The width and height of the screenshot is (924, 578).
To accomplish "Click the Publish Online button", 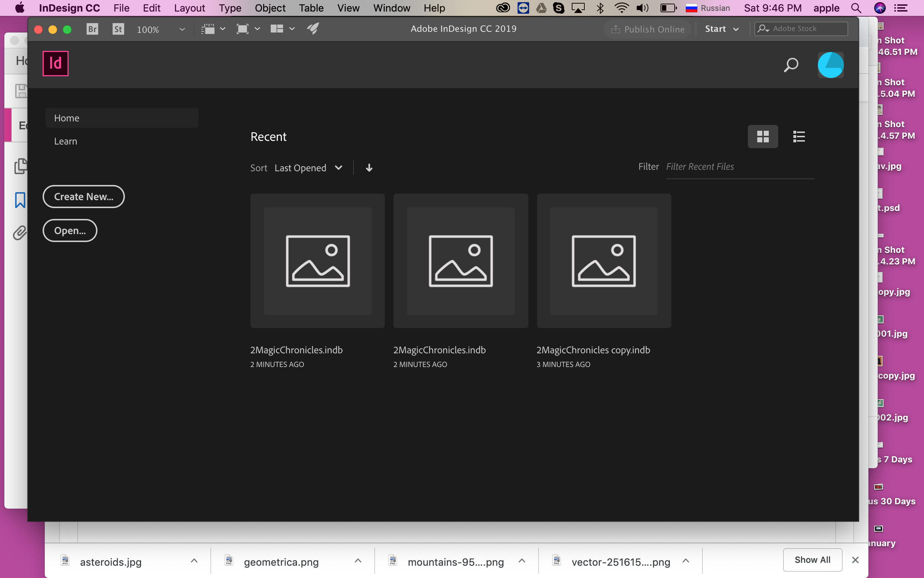I will tap(648, 29).
